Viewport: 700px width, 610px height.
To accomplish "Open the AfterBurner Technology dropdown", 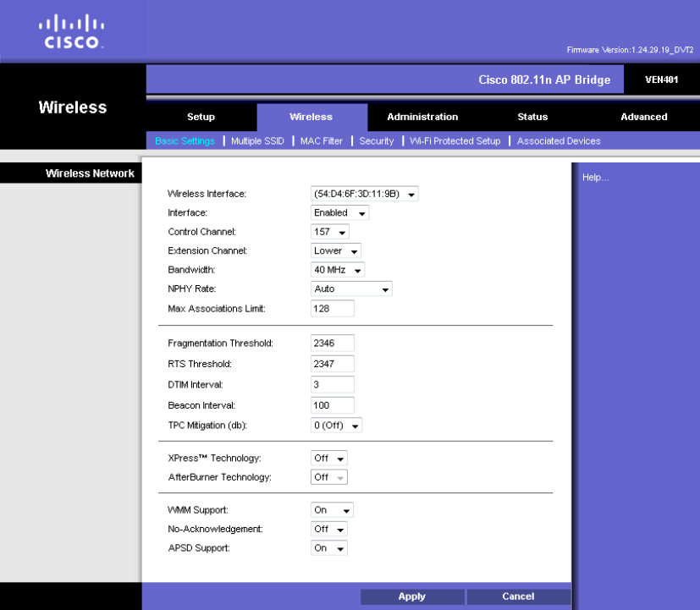I will [x=329, y=477].
